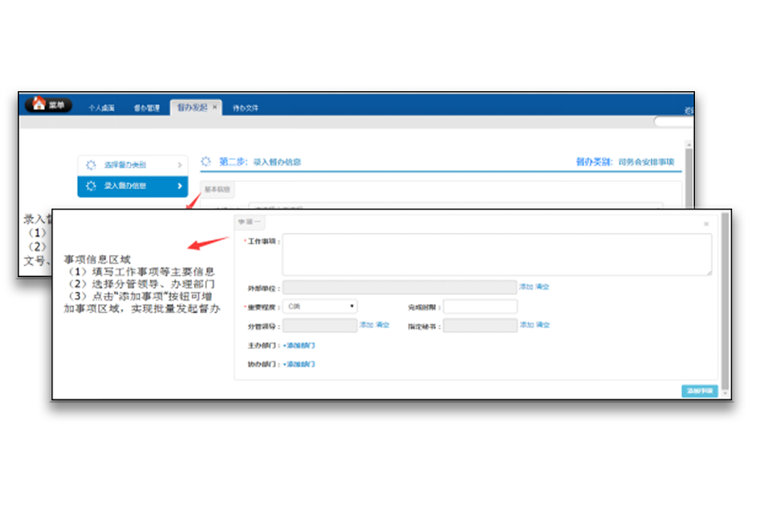Switch to the 待办文件 tab
The width and height of the screenshot is (760, 532).
tap(246, 108)
